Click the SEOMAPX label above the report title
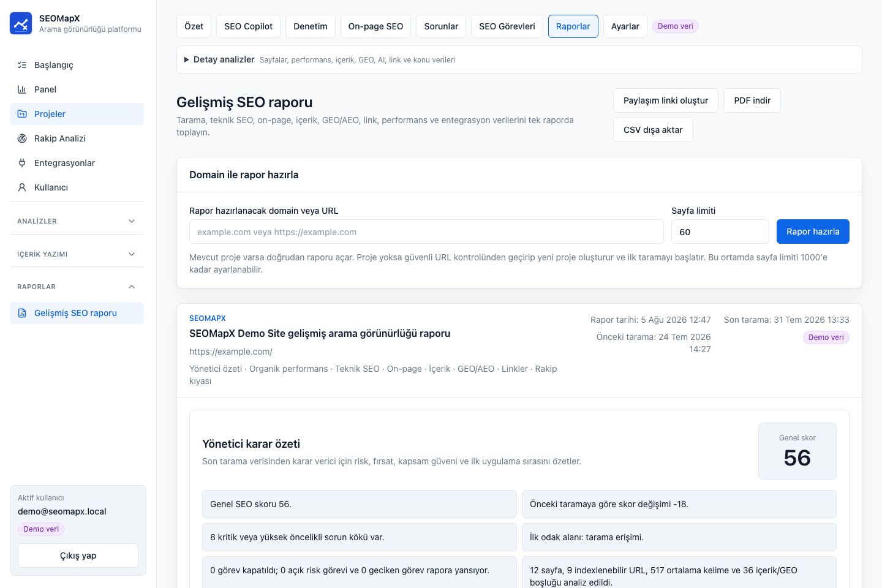Image resolution: width=882 pixels, height=588 pixels. (x=208, y=318)
